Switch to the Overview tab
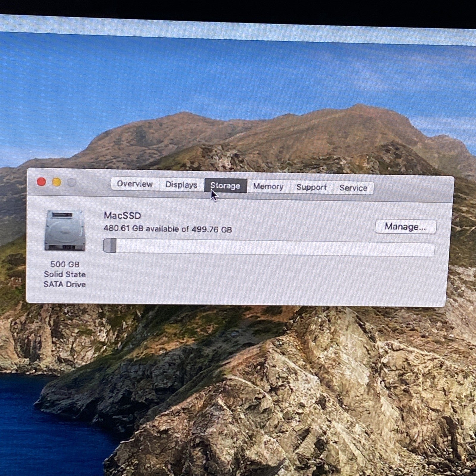The height and width of the screenshot is (476, 476). point(134,184)
